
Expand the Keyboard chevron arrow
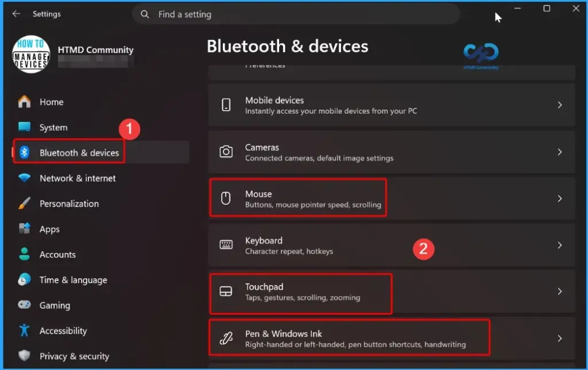(x=559, y=246)
